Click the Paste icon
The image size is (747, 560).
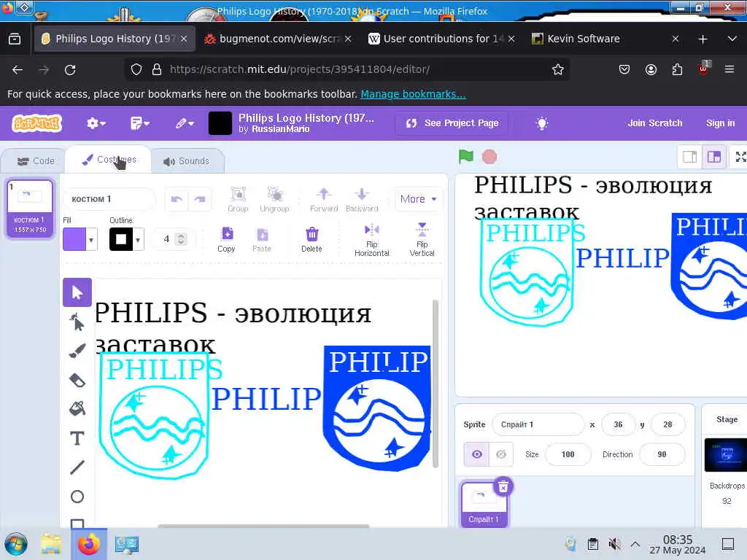[262, 234]
